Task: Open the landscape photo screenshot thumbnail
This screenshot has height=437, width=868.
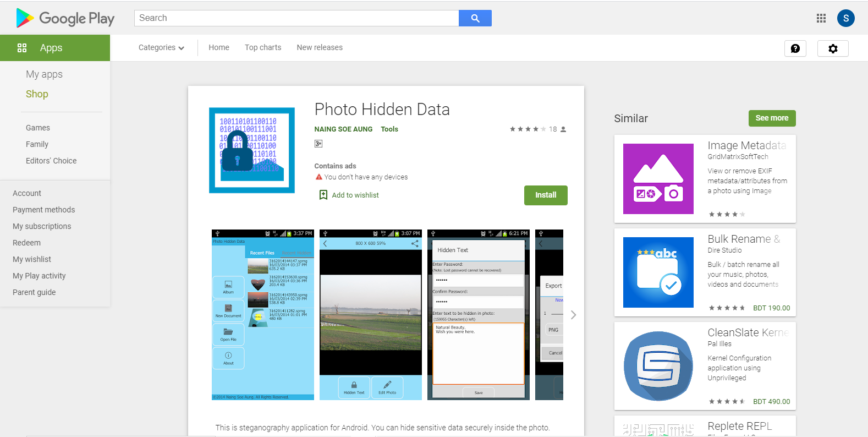Action: point(371,315)
